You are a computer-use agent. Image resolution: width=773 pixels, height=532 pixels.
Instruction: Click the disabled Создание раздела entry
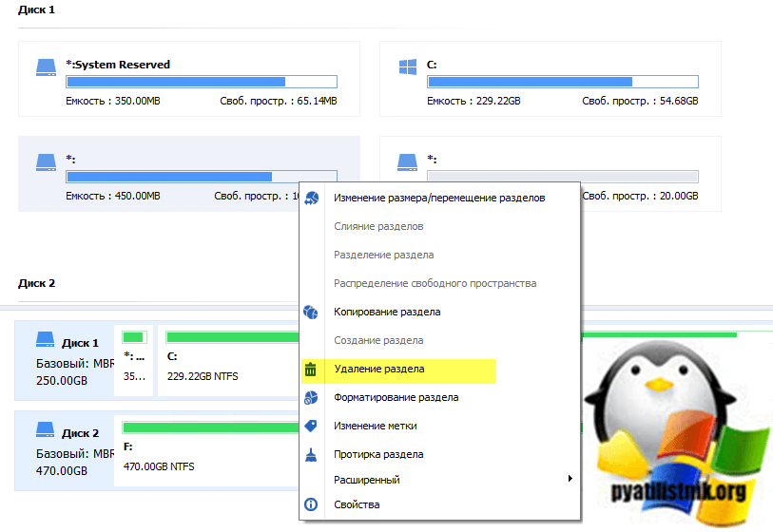coord(378,340)
